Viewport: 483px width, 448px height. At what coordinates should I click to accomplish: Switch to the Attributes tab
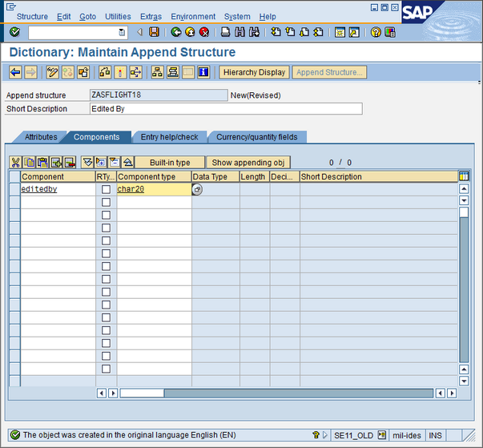point(41,137)
